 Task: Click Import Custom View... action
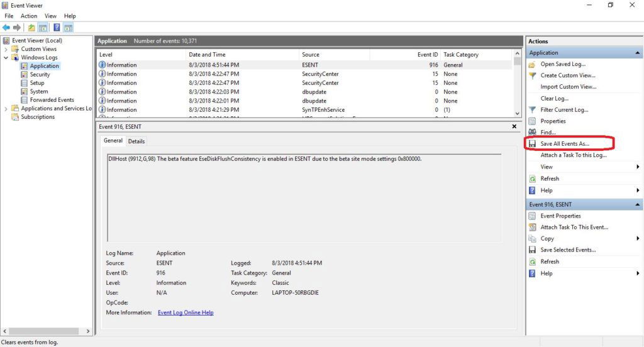click(569, 87)
